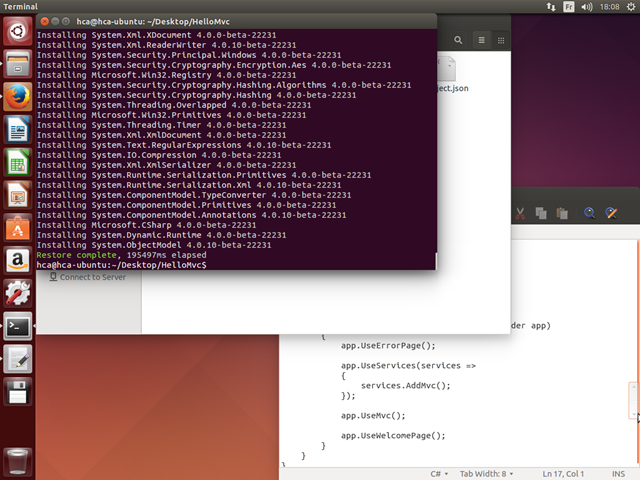Minimize the terminal window
This screenshot has width=640, height=480.
[x=55, y=21]
